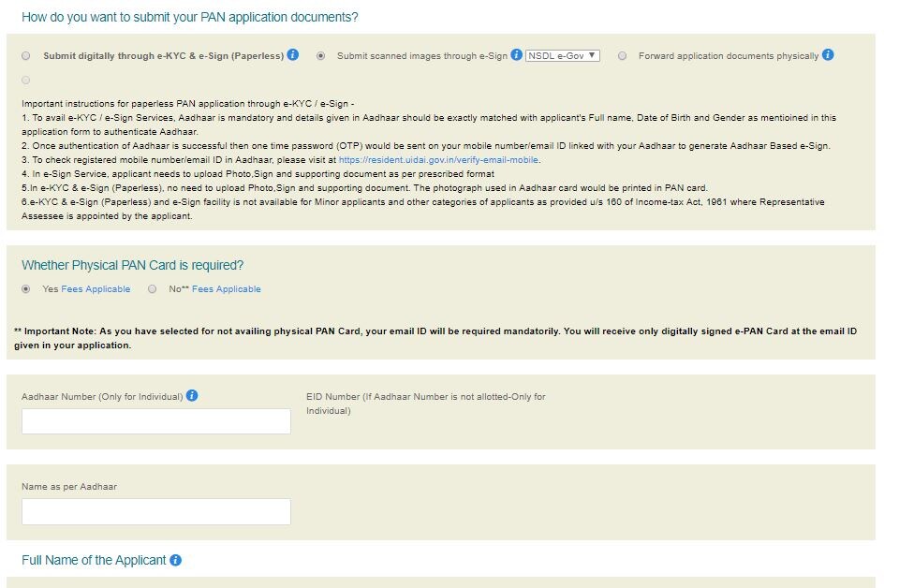
Task: Click the Name as per Aadhaar field
Action: point(156,511)
